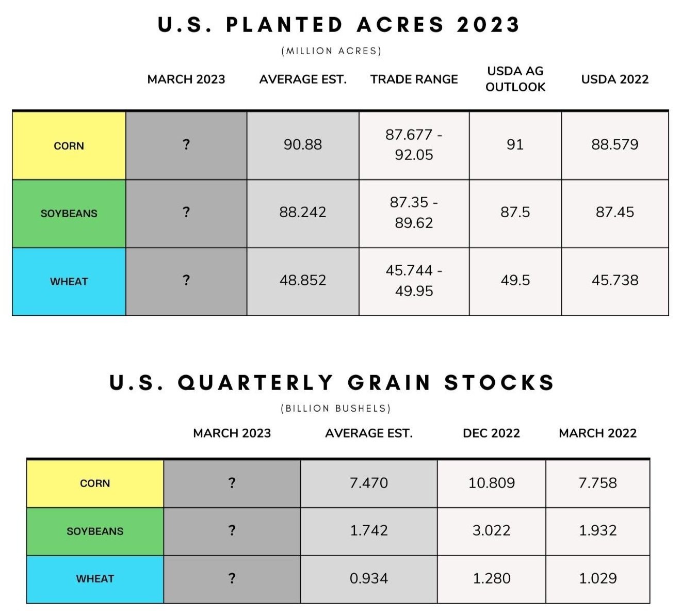Click March 2022 soybeans stocks value 1.932

click(598, 531)
